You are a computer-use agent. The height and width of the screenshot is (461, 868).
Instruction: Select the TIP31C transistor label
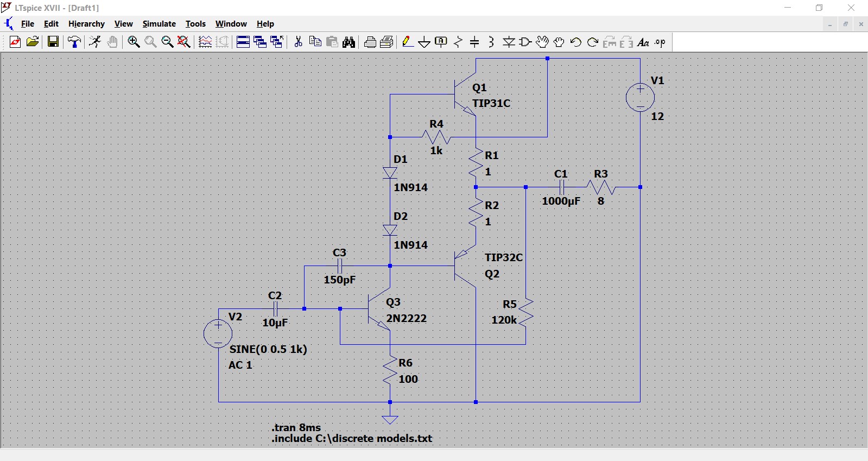coord(491,103)
